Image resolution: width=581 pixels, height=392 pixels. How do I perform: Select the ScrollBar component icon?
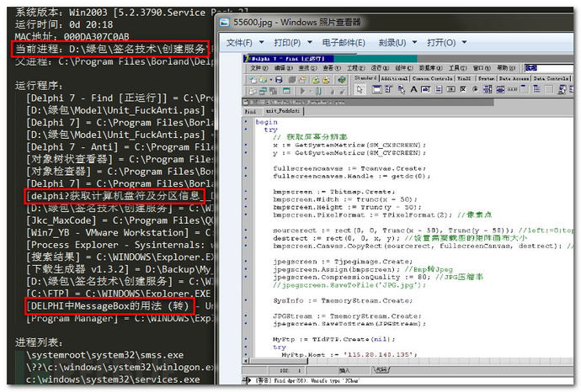(x=513, y=89)
